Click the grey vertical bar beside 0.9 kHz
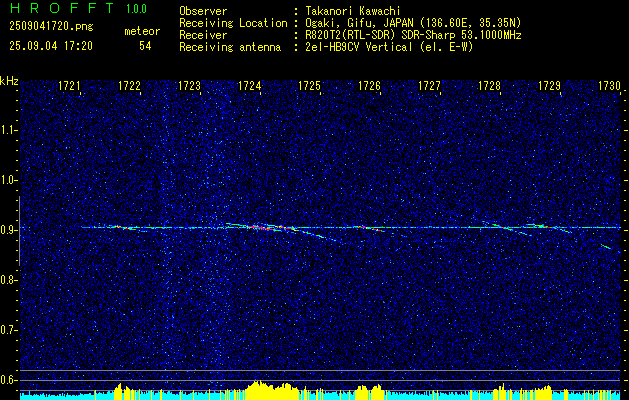The image size is (629, 400). click(19, 231)
